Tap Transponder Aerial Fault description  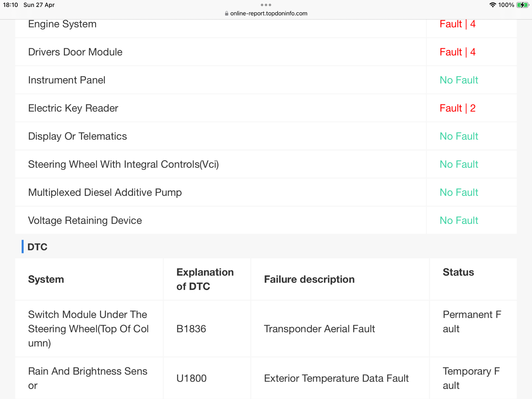319,329
